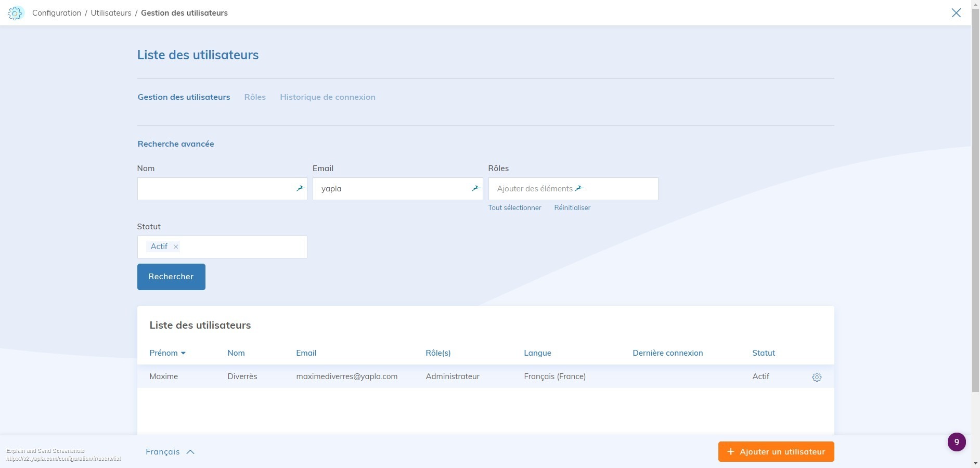Screen dimensions: 980x468
Task: Open the Historique de connexion tab
Action: 327,97
